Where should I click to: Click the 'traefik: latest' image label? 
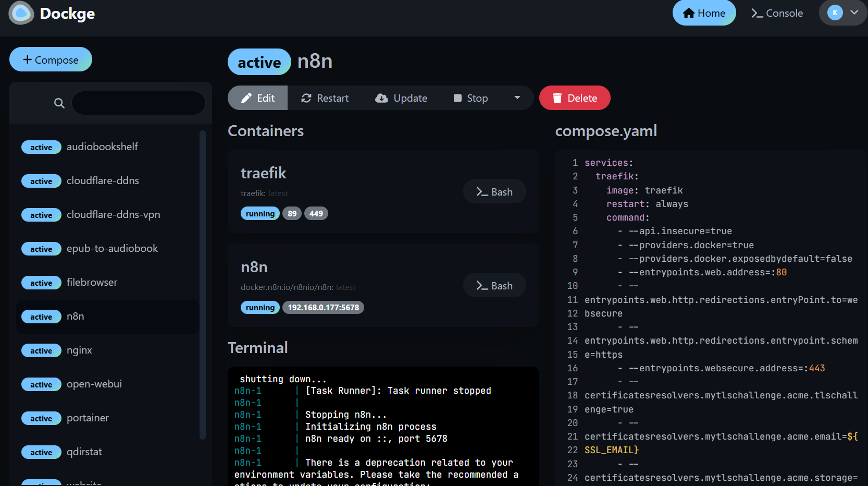264,193
